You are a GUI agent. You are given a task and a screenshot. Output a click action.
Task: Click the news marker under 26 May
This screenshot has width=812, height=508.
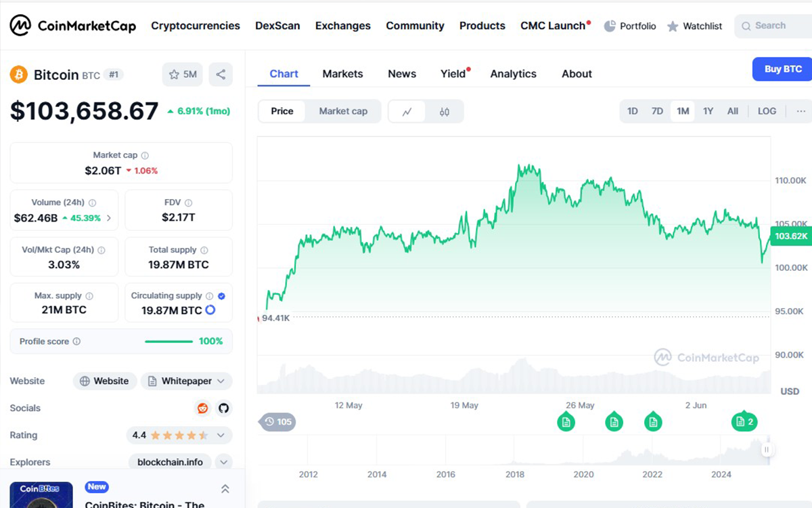[566, 421]
